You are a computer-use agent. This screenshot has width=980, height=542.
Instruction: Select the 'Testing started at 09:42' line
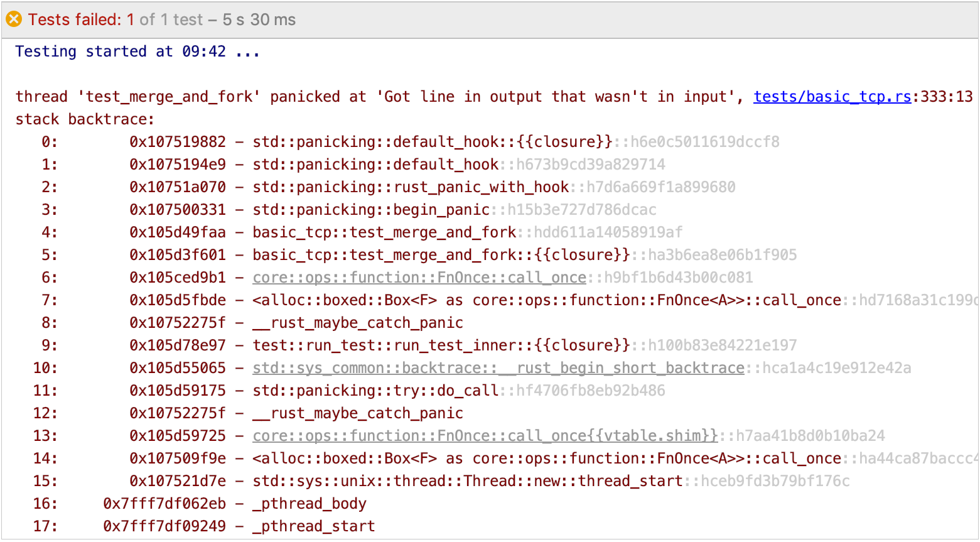(x=138, y=51)
